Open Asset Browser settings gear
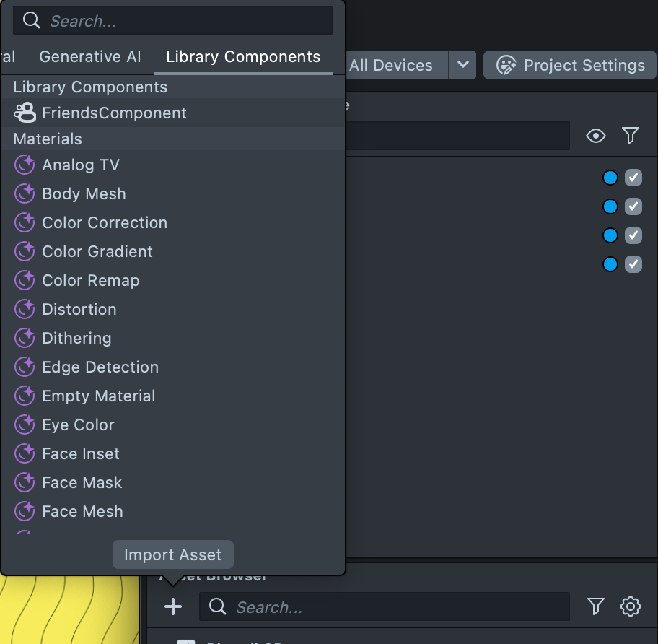 click(631, 607)
